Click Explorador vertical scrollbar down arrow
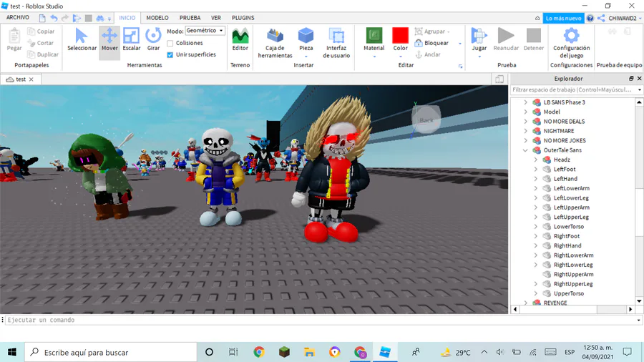The height and width of the screenshot is (362, 644). 639,300
